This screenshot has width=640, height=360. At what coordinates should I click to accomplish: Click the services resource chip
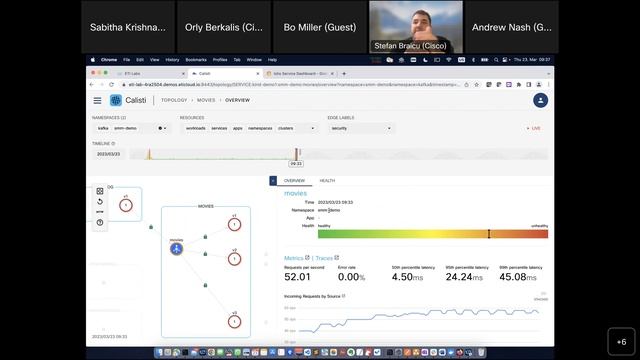click(219, 128)
